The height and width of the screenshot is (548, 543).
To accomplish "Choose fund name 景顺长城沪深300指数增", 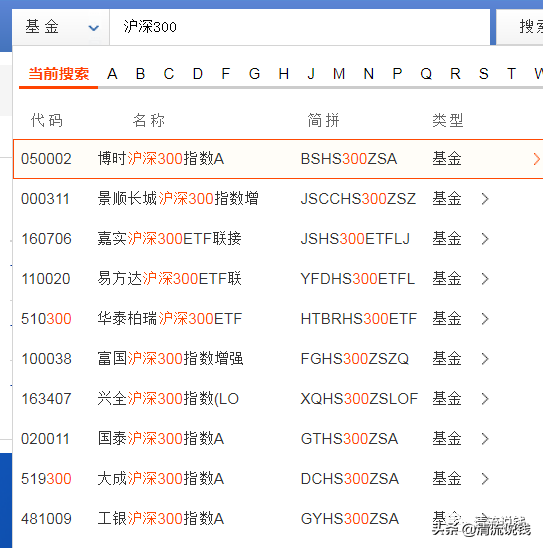I will coord(178,199).
